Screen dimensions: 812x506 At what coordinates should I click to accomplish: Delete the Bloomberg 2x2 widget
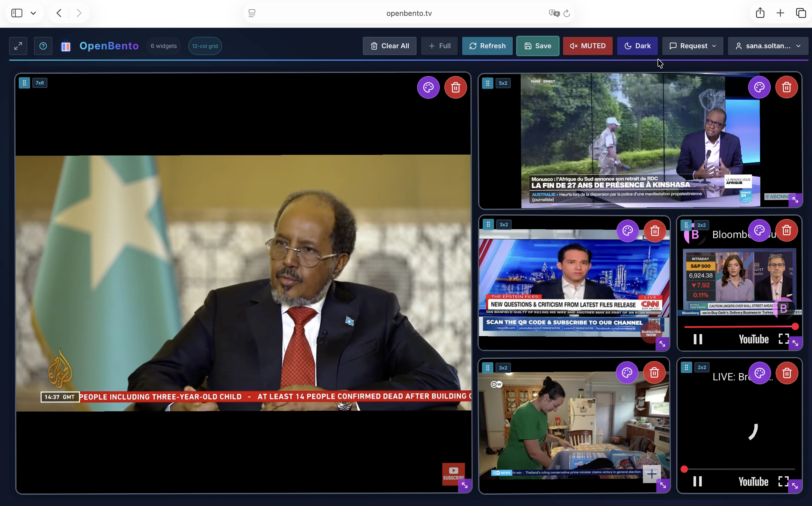point(786,230)
